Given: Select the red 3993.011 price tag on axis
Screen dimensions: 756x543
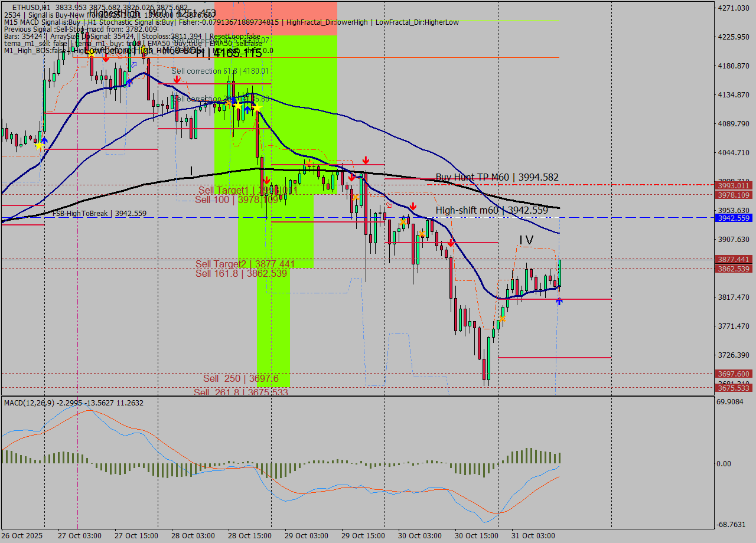Looking at the screenshot, I should [x=733, y=185].
